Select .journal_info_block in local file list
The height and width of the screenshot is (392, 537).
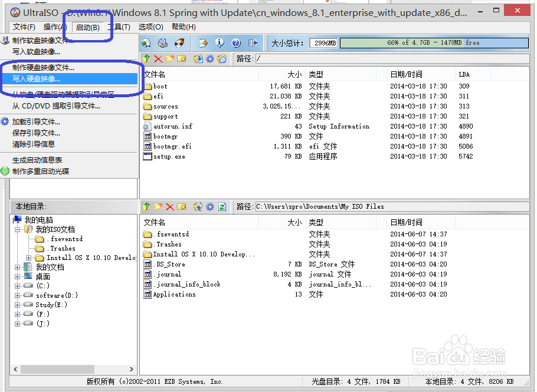tap(187, 284)
